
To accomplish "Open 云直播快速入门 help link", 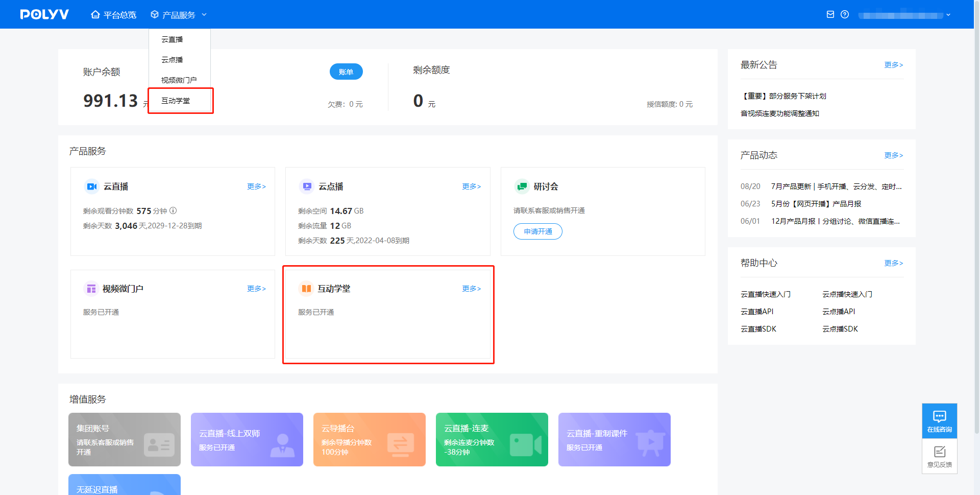I will point(766,294).
